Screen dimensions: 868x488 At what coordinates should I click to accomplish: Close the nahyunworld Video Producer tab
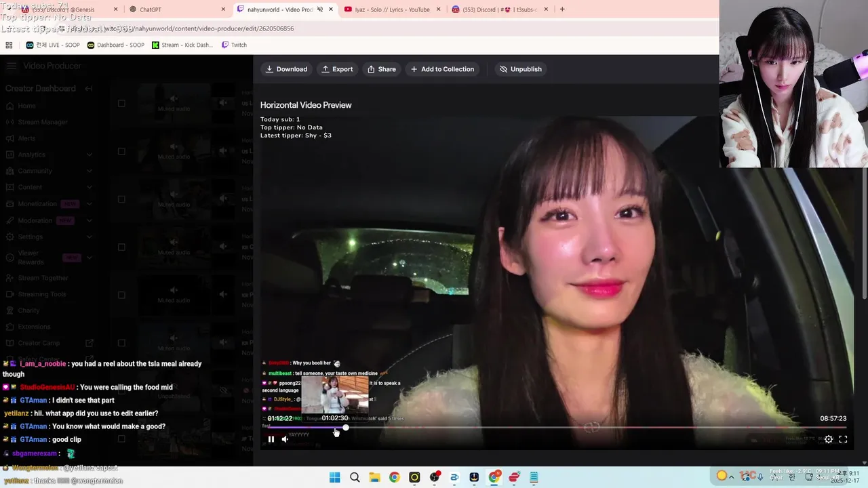331,9
